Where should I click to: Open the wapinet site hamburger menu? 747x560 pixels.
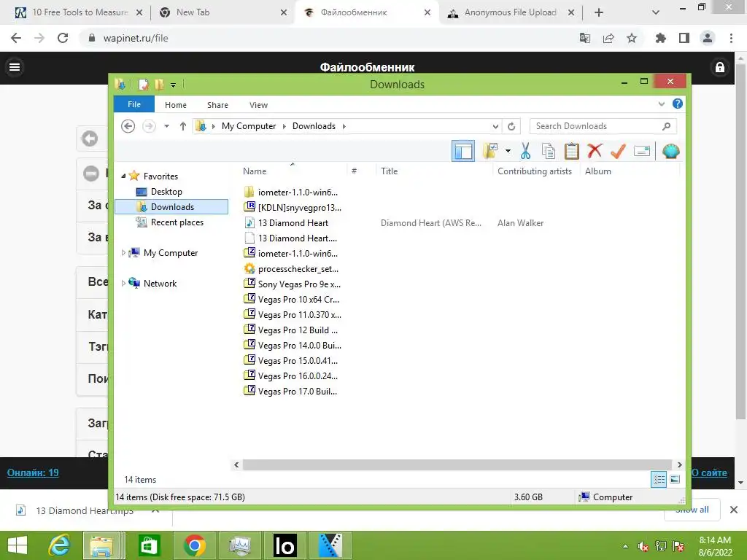point(15,67)
